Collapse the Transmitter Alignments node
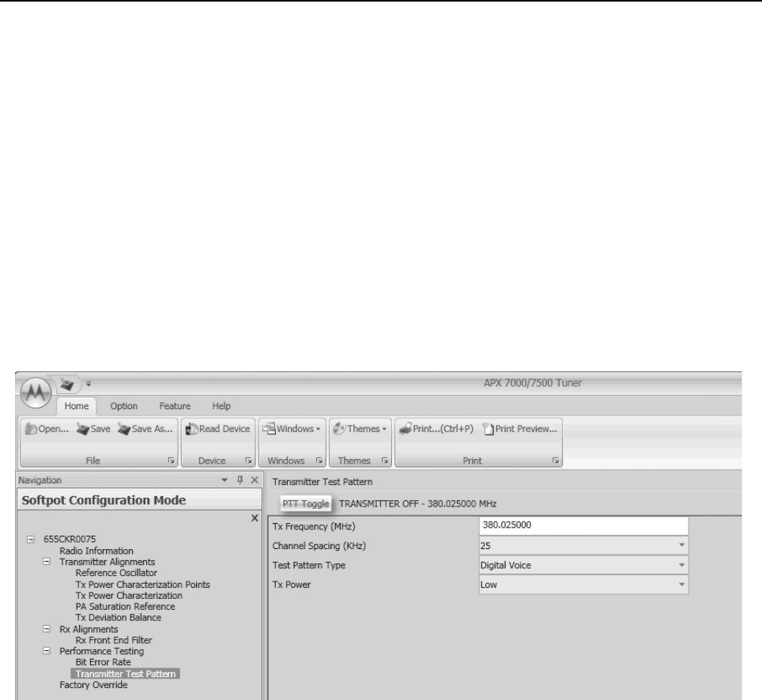Screen dimensions: 762x700 tap(47, 562)
